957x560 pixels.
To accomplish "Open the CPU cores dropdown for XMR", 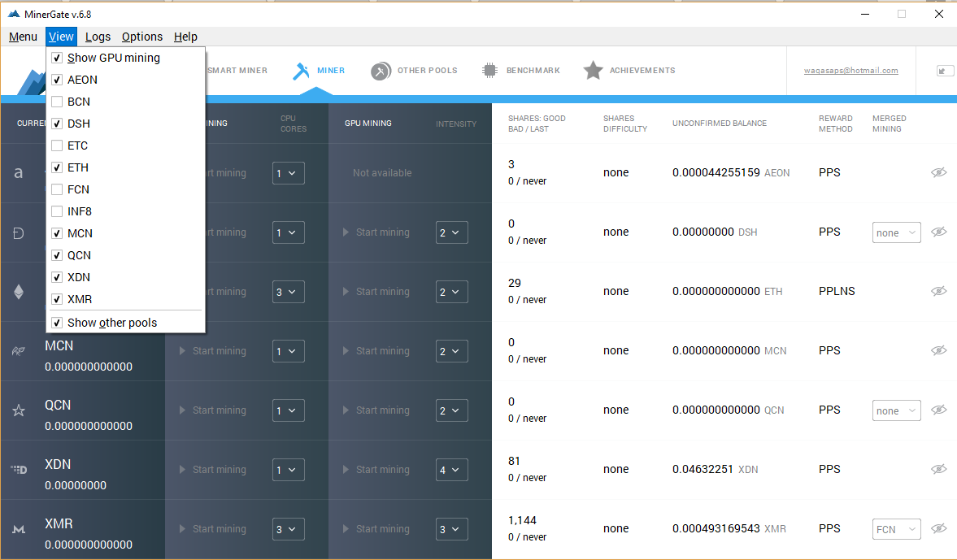I will (288, 529).
